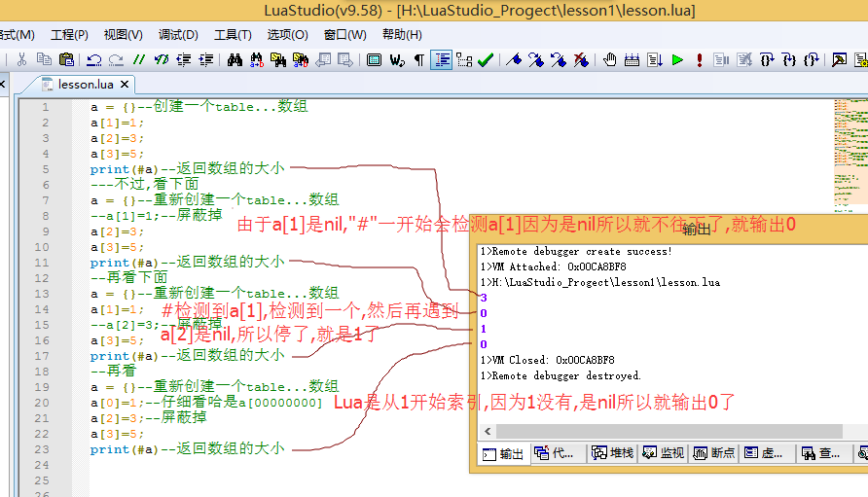The width and height of the screenshot is (868, 497).
Task: Click the breakpoints list calendar-like icon
Action: 632,59
